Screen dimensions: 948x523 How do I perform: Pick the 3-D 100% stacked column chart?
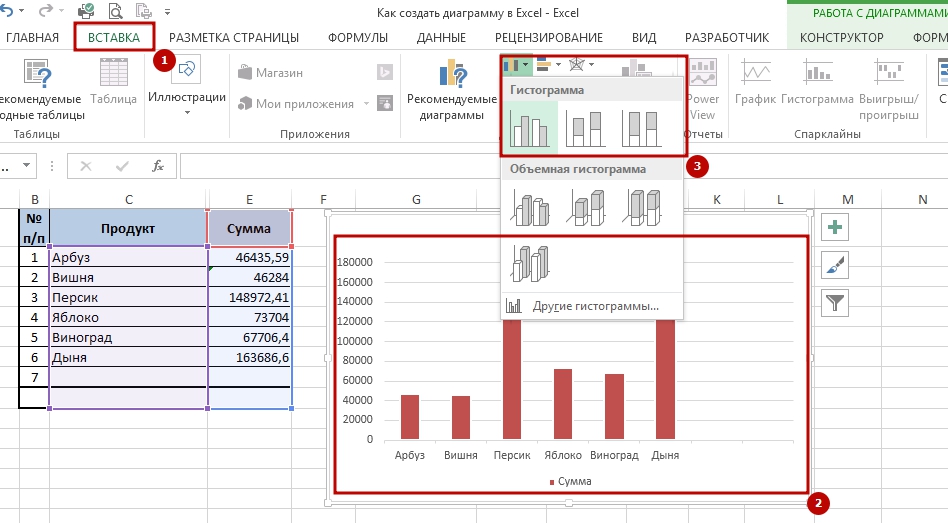(643, 206)
